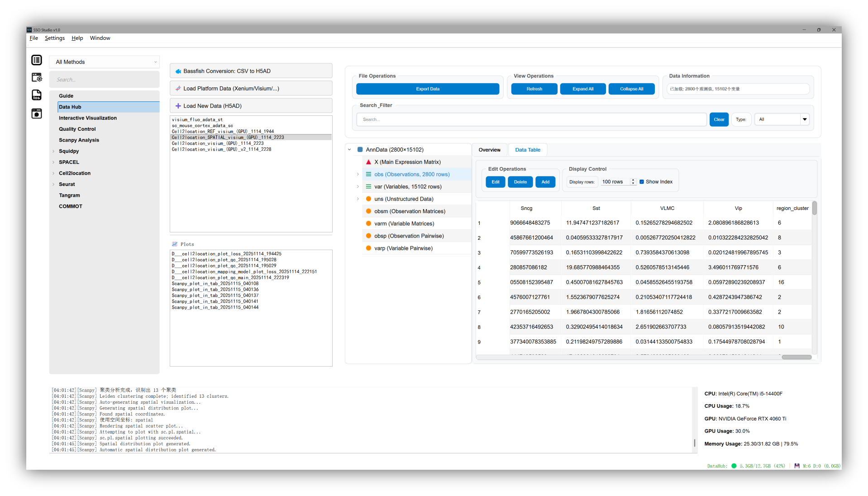Click the Search_Filter input field
This screenshot has height=496, width=868.
click(531, 119)
